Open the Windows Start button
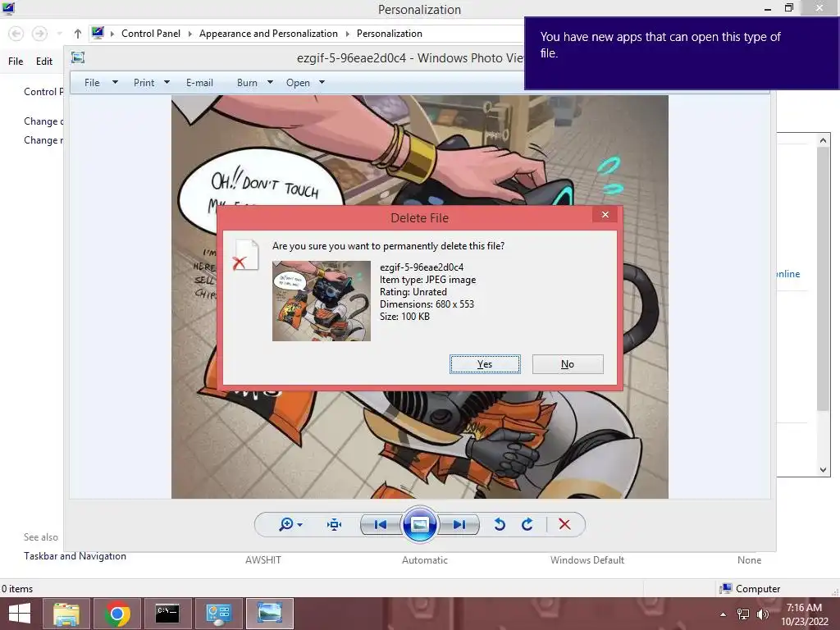This screenshot has width=840, height=630. [x=20, y=614]
